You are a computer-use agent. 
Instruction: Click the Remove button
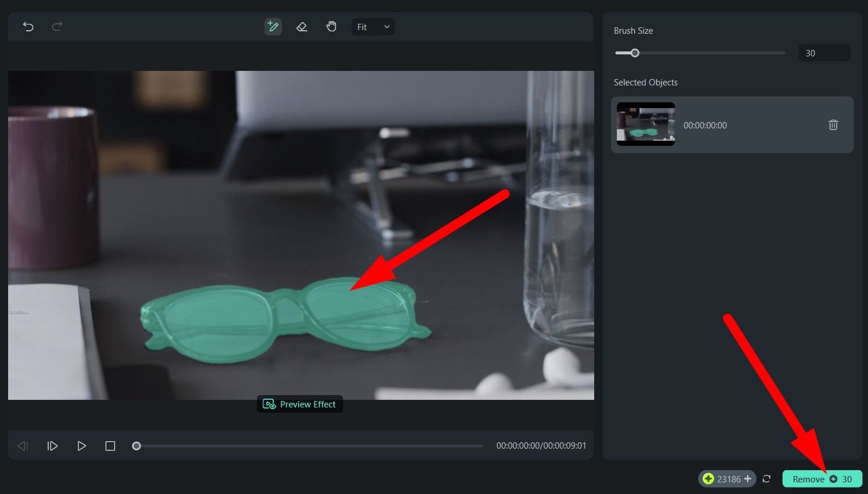click(822, 479)
